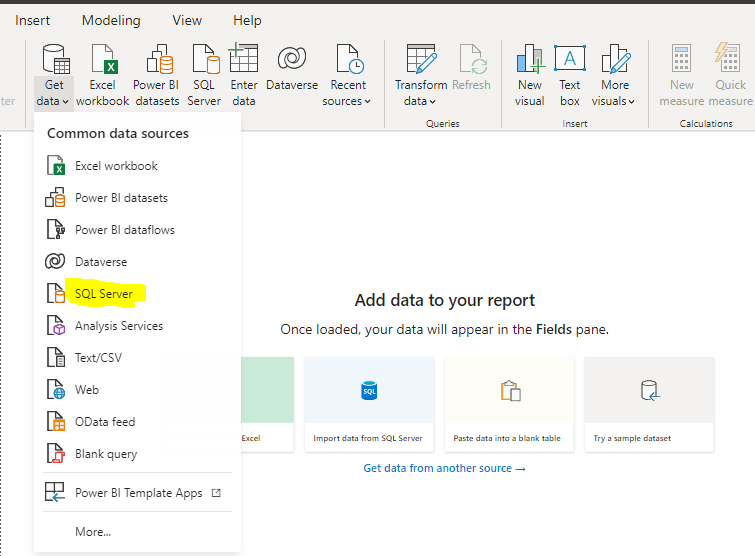Choose Dataverse in common data sources

pos(137,262)
